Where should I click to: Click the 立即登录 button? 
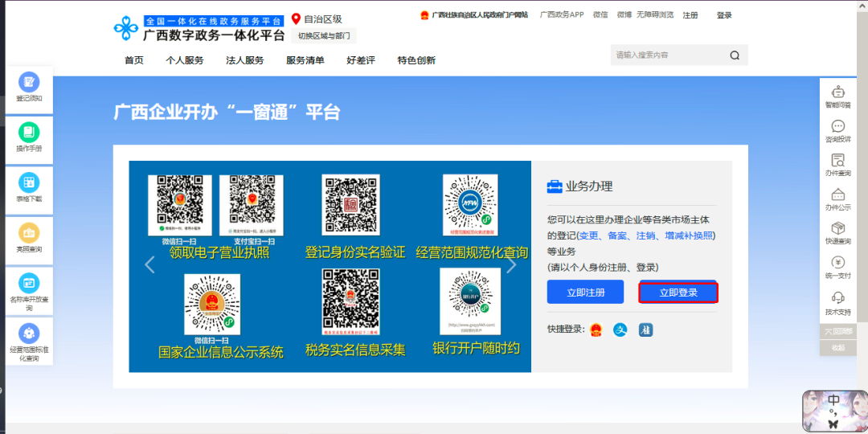coord(678,293)
